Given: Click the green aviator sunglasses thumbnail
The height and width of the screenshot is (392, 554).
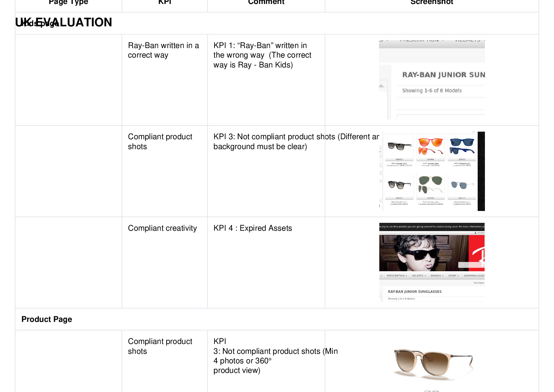Looking at the screenshot, I should 431,185.
